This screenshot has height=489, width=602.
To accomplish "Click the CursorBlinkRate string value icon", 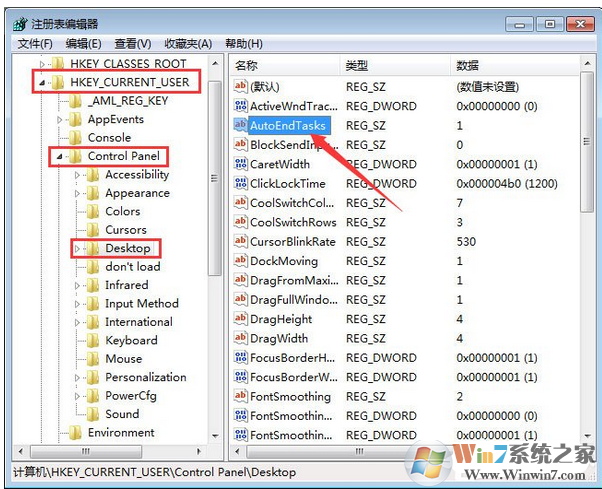I will point(241,241).
